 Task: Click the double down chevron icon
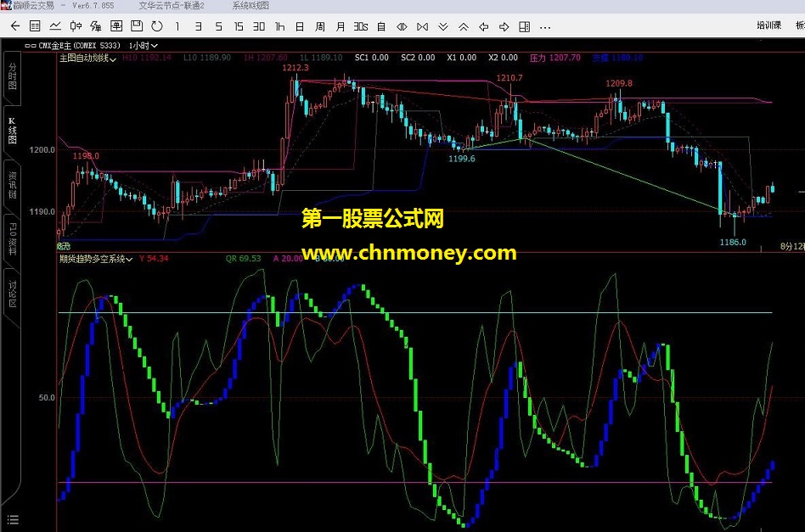[x=443, y=26]
